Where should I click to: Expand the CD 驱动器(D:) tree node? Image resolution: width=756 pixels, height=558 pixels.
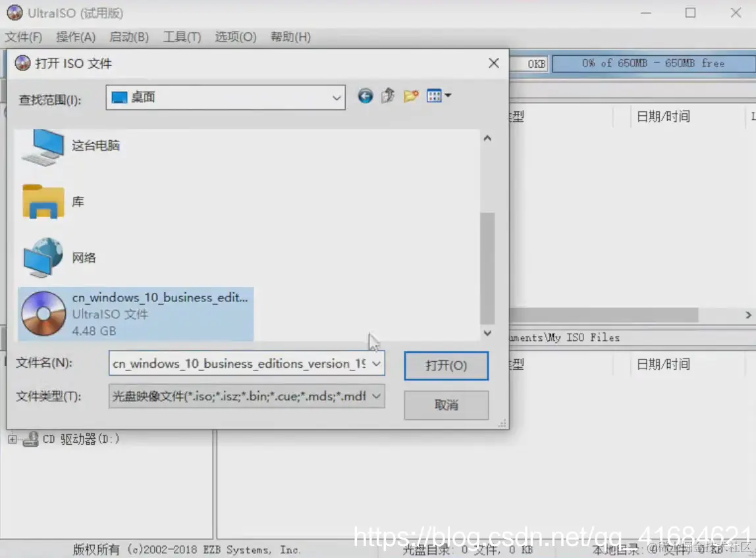pyautogui.click(x=13, y=439)
